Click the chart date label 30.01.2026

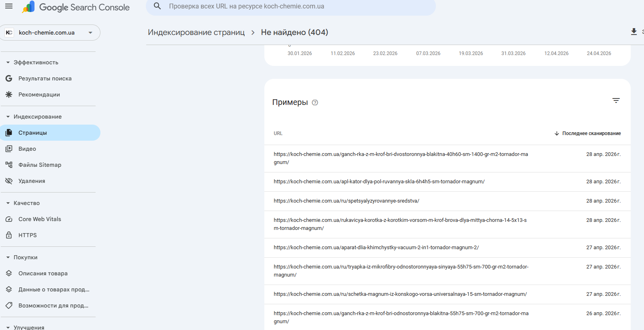(300, 53)
